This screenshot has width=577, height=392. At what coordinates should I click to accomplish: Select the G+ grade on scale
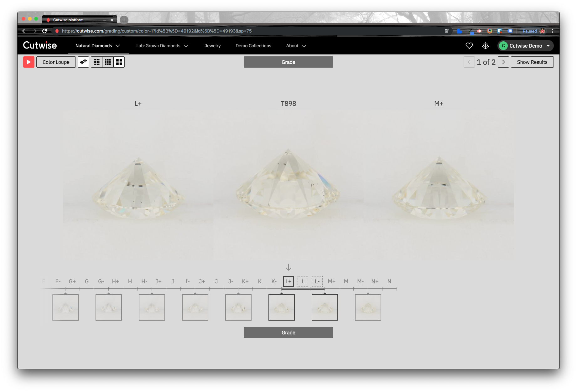pos(72,281)
